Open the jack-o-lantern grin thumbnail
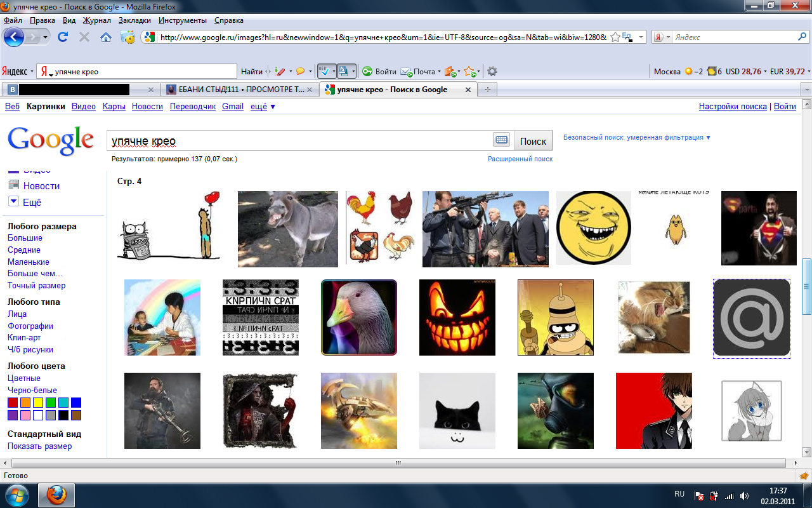The width and height of the screenshot is (812, 508). 457,317
